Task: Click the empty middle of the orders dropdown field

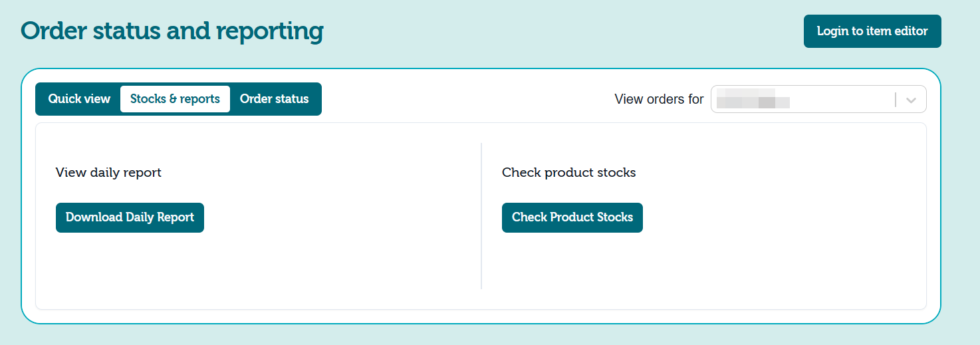Action: pos(841,99)
